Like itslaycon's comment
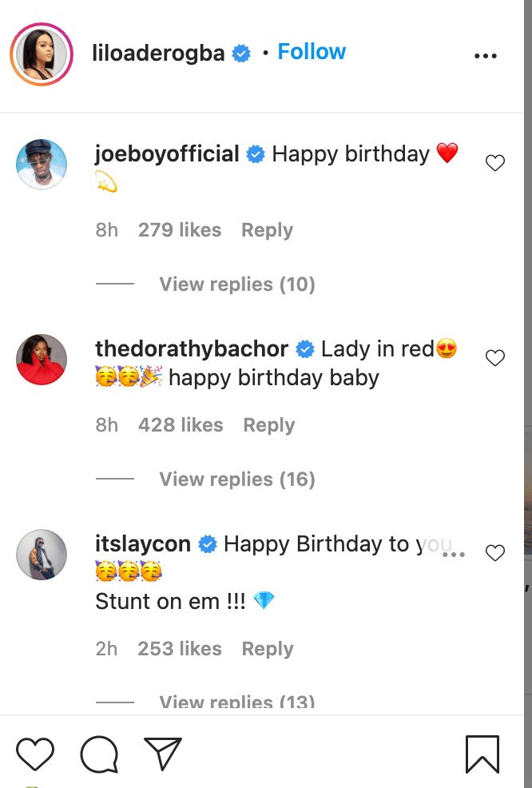The image size is (532, 788). click(495, 553)
